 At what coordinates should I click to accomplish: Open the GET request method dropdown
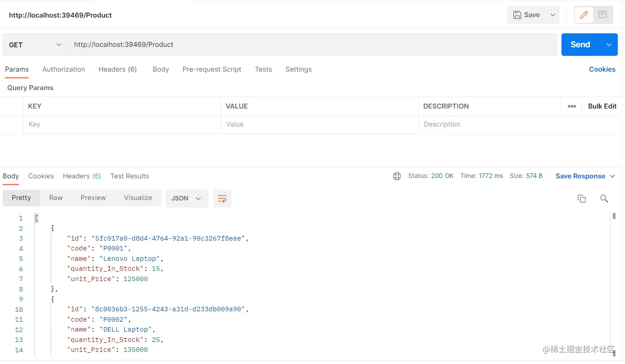[35, 45]
